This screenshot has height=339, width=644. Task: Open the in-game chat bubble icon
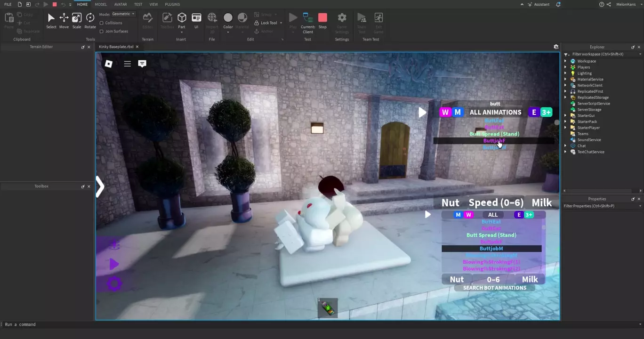click(x=142, y=64)
